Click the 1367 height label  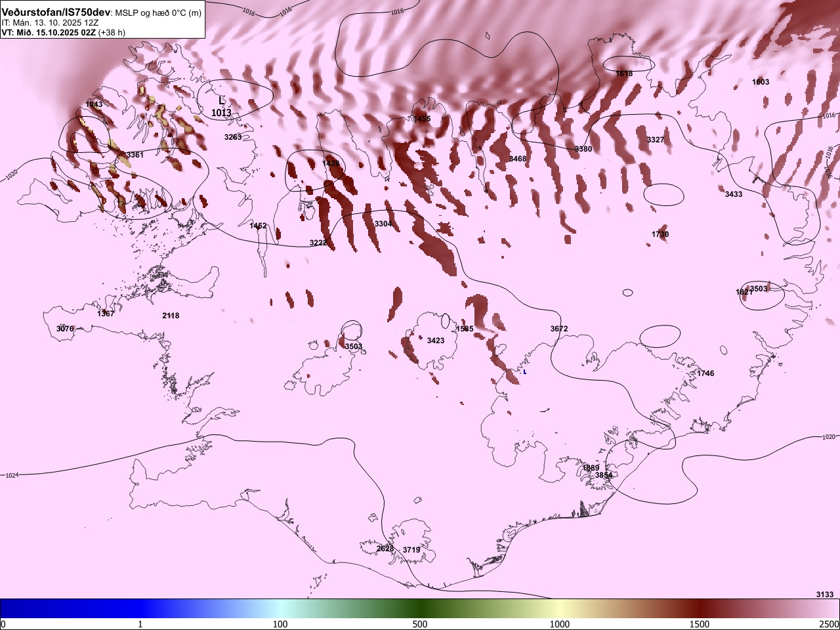[x=106, y=314]
